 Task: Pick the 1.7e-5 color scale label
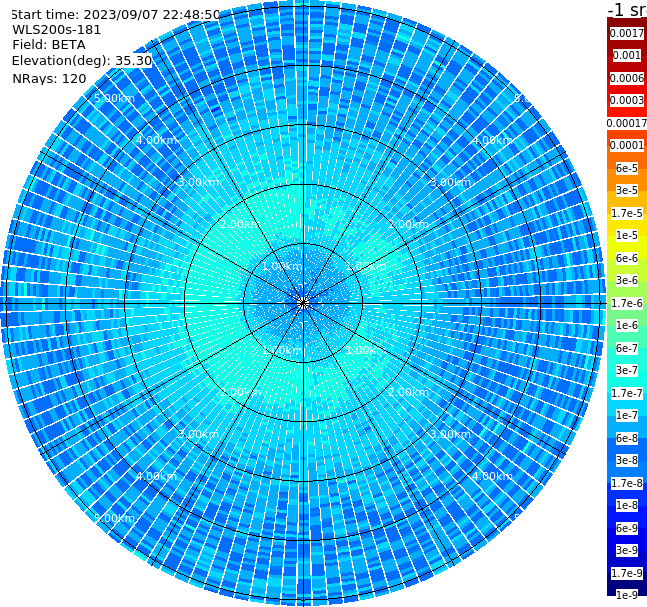click(x=627, y=213)
